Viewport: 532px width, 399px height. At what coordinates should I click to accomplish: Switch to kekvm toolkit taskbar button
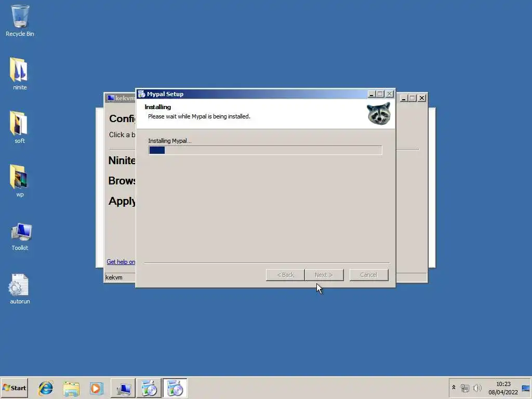(123, 388)
